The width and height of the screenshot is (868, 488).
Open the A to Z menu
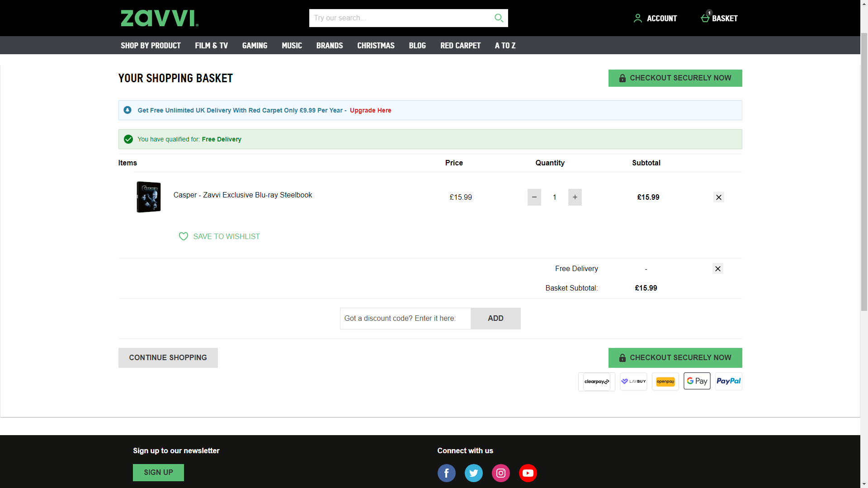pyautogui.click(x=505, y=45)
